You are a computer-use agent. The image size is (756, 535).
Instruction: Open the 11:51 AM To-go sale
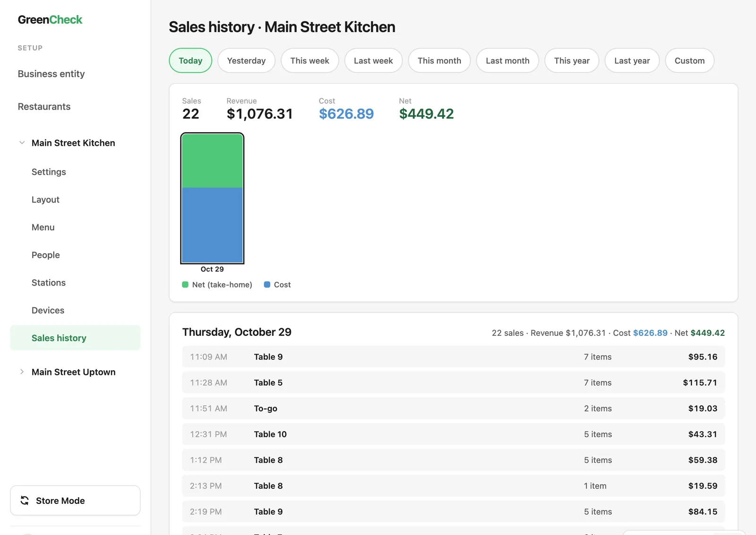[x=454, y=408]
